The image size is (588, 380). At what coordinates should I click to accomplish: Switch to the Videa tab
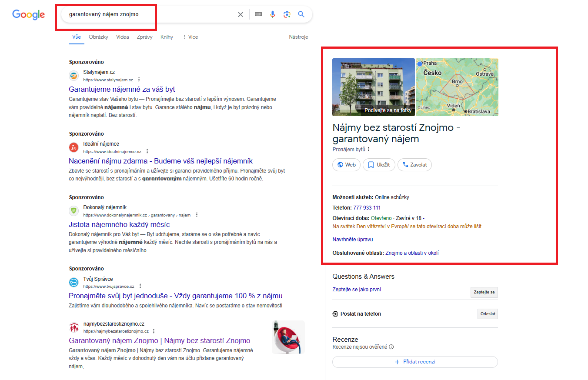point(123,37)
